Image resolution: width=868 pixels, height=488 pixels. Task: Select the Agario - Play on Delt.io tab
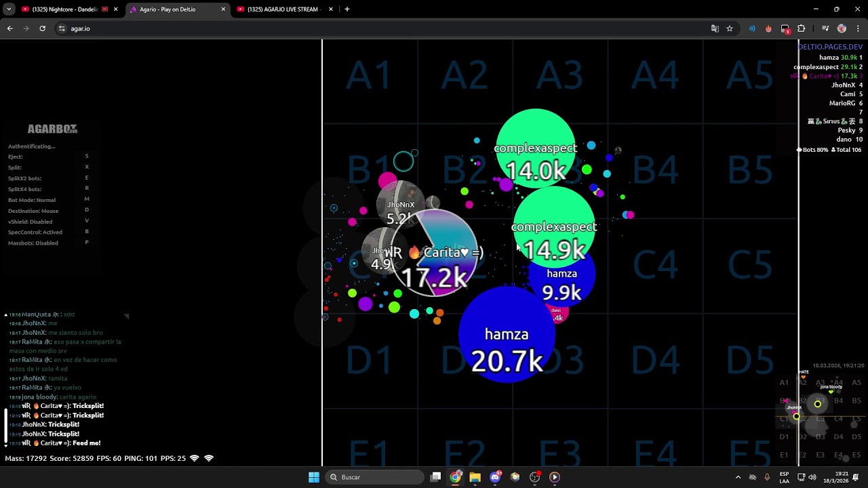coord(177,9)
